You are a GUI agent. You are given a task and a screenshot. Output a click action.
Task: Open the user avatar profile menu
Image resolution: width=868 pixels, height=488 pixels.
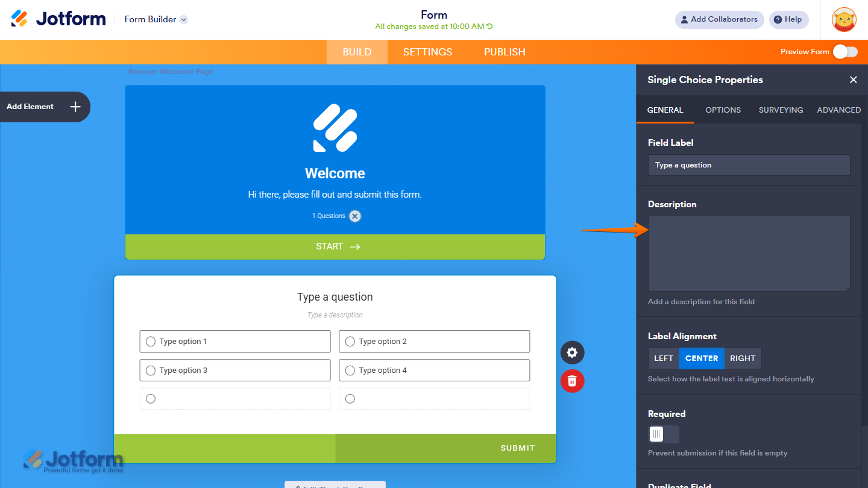click(844, 19)
